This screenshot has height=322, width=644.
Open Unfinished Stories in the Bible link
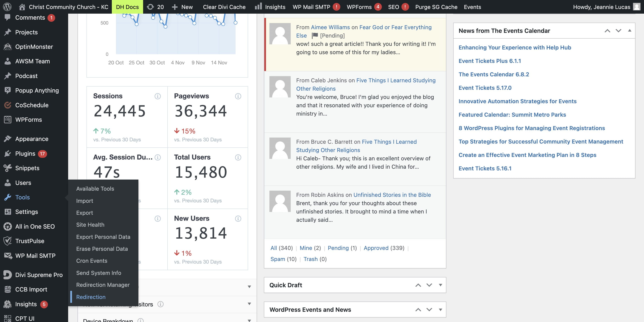(x=392, y=195)
